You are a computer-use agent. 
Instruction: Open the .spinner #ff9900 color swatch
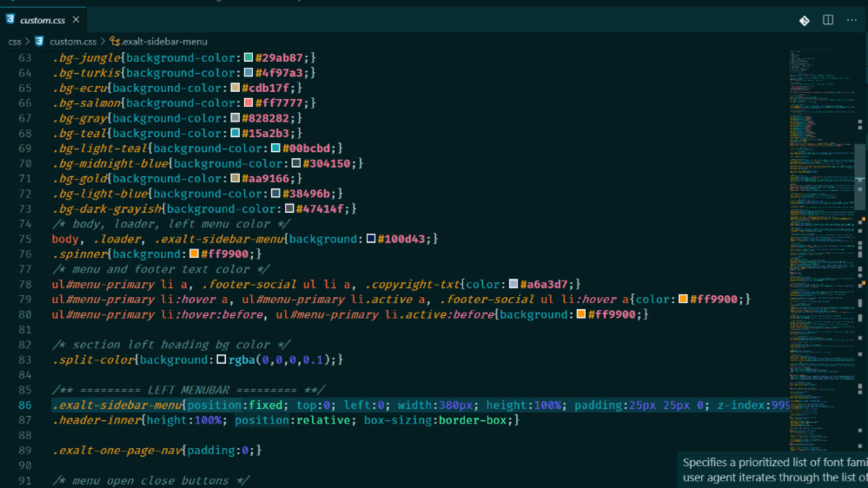[x=194, y=254]
